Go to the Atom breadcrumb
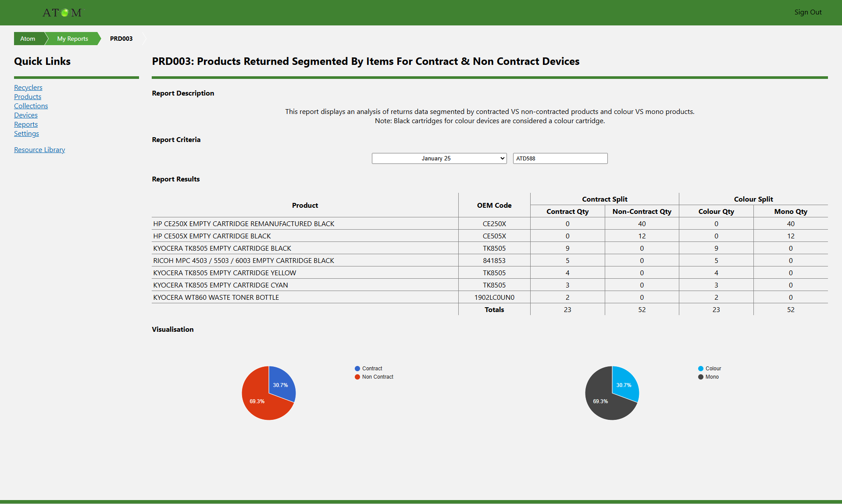Screen dimensions: 842x504 28,39
